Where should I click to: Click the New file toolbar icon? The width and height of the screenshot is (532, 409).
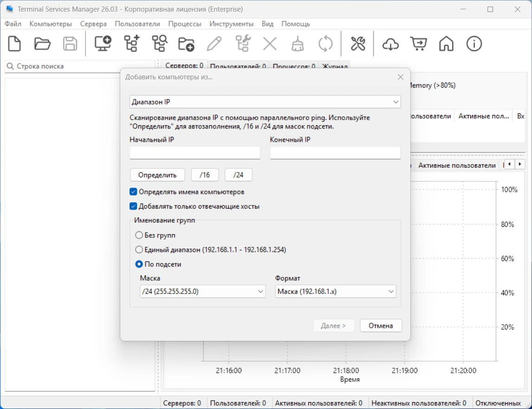(x=14, y=44)
